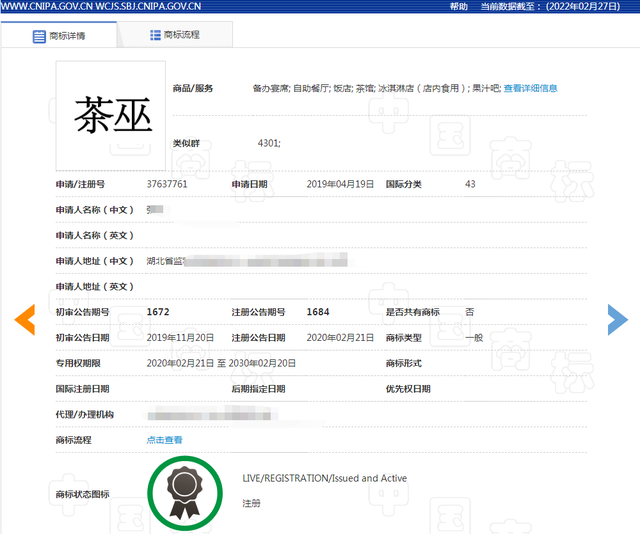
Task: Click the 商标形式 label
Action: click(404, 363)
